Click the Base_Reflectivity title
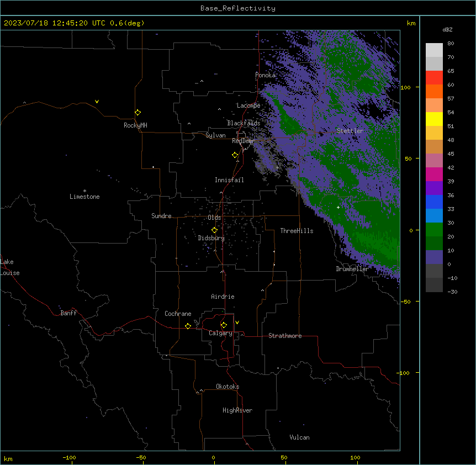 [x=238, y=8]
